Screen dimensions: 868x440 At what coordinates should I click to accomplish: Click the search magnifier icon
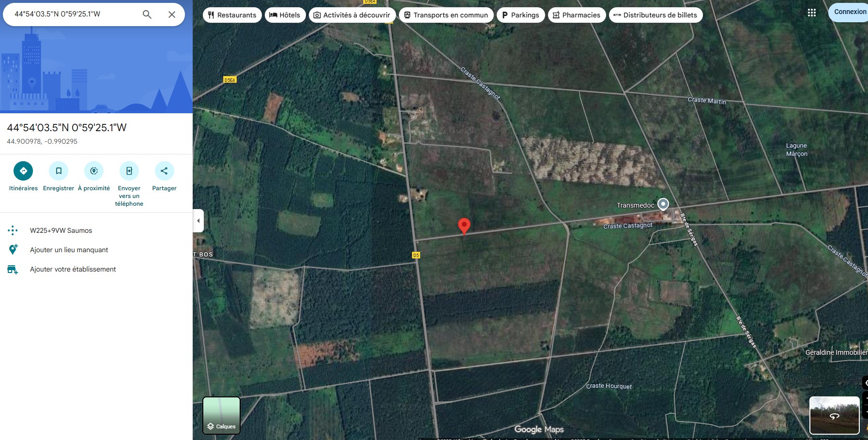147,15
